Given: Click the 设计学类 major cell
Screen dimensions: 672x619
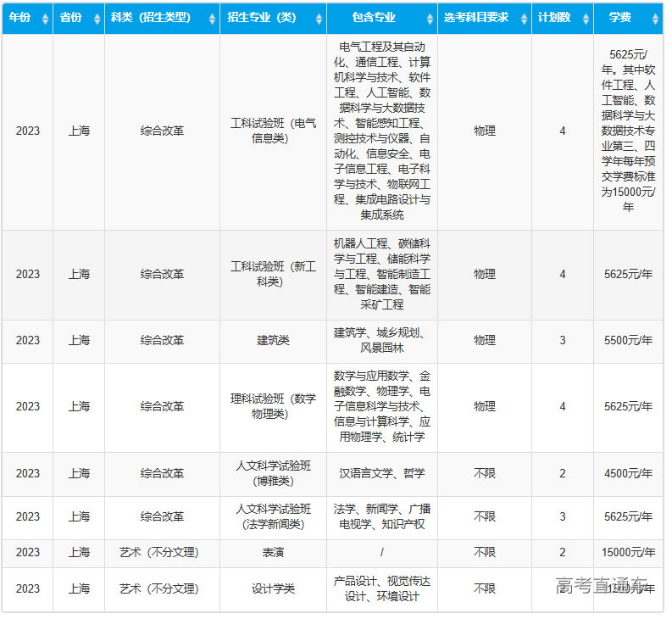Looking at the screenshot, I should [273, 588].
